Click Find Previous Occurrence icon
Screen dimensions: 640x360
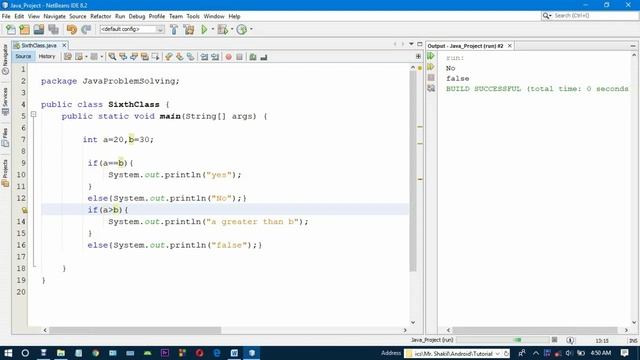tap(123, 57)
